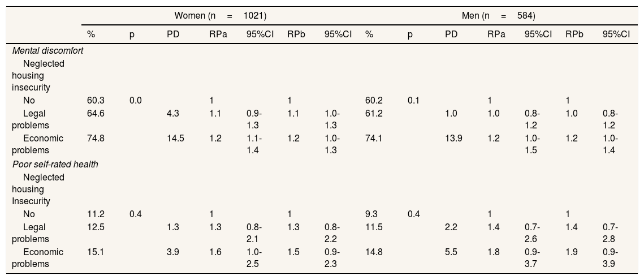Click the 15.1 percentage value

(x=96, y=252)
